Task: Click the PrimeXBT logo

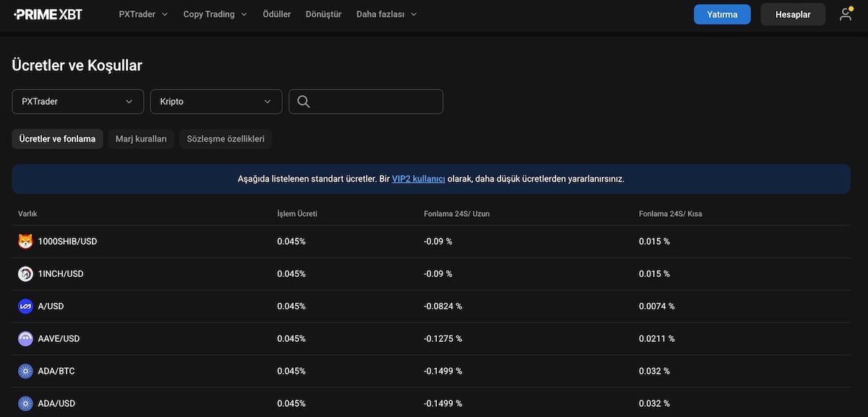Action: coord(48,14)
